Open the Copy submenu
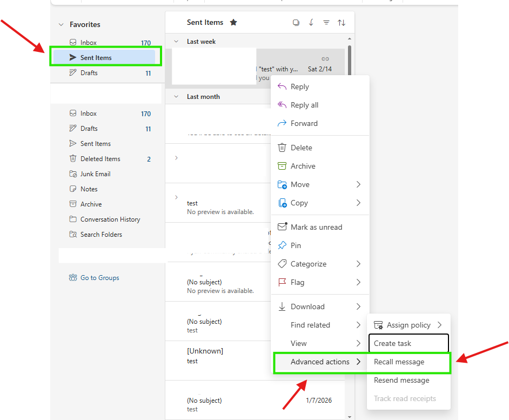The width and height of the screenshot is (509, 420). tap(320, 203)
